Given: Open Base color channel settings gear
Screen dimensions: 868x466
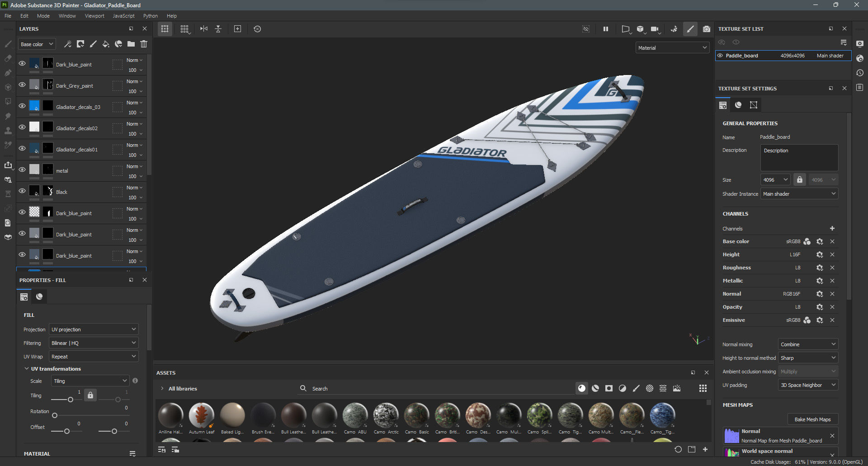Looking at the screenshot, I should (820, 241).
